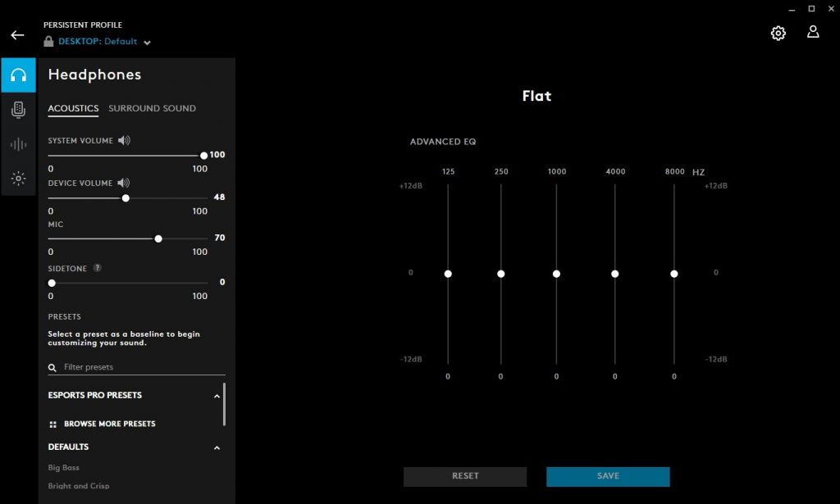840x504 pixels.
Task: Open the headphones acoustics sidebar icon
Action: click(x=18, y=75)
